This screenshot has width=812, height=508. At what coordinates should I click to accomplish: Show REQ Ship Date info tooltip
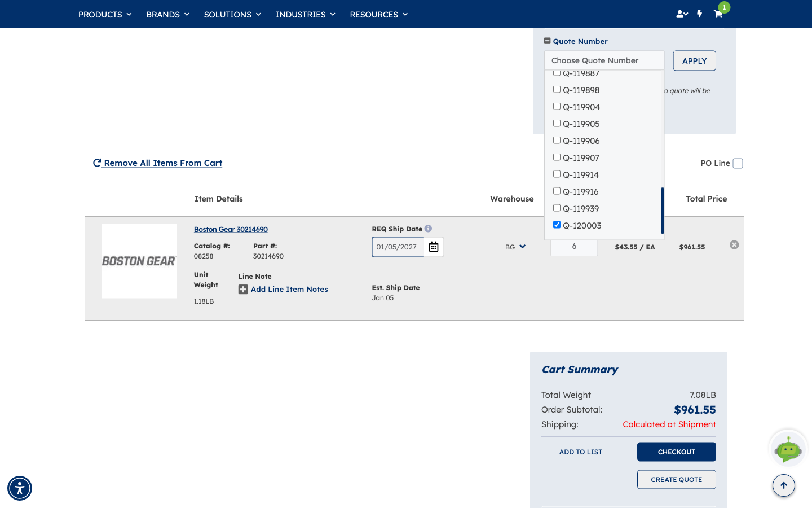point(428,229)
